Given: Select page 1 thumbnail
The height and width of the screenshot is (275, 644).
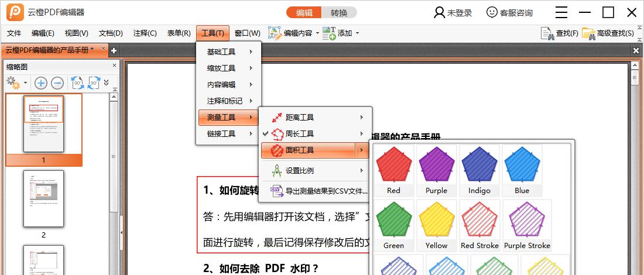Looking at the screenshot, I should pos(43,123).
